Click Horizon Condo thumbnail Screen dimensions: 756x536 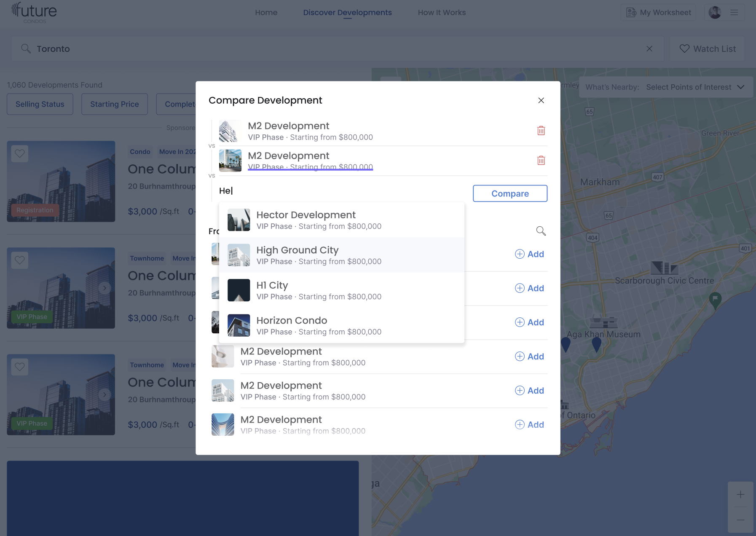click(239, 325)
